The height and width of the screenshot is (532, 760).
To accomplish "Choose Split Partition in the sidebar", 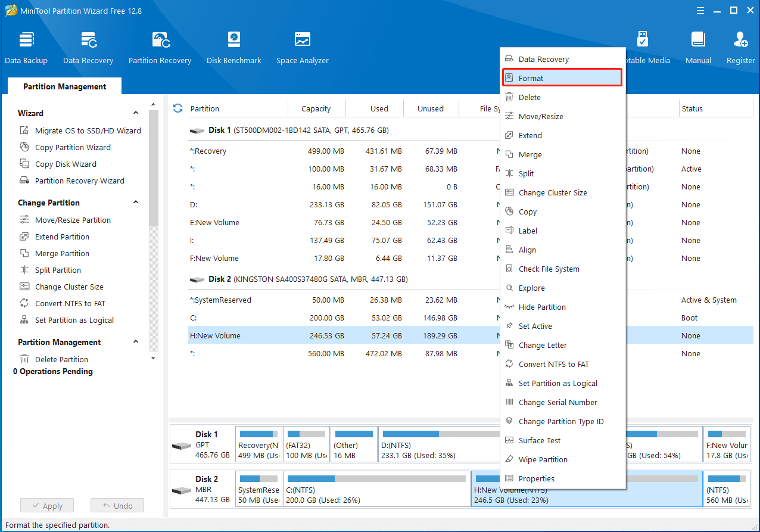I will coord(51,270).
